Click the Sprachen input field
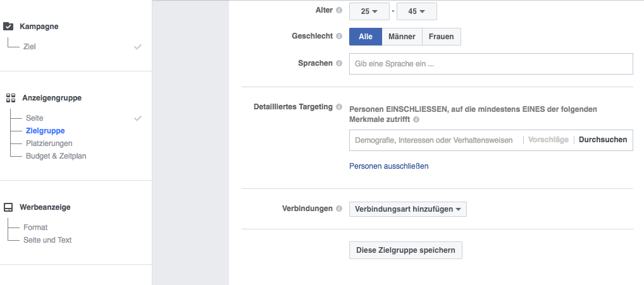The image size is (644, 285). click(491, 64)
